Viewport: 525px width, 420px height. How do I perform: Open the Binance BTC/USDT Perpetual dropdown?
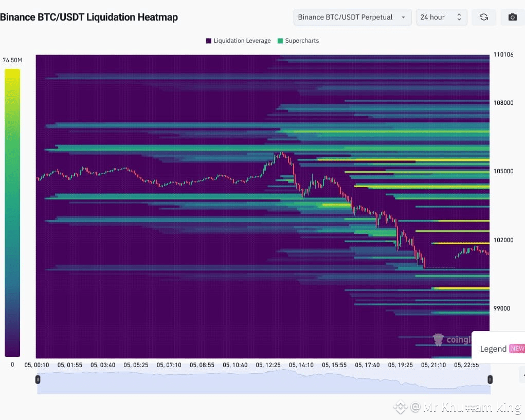click(x=352, y=17)
